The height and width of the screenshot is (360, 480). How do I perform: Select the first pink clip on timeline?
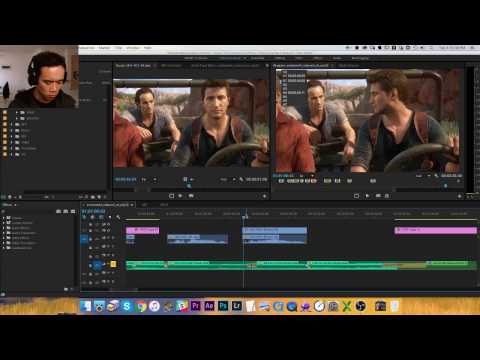(x=143, y=230)
